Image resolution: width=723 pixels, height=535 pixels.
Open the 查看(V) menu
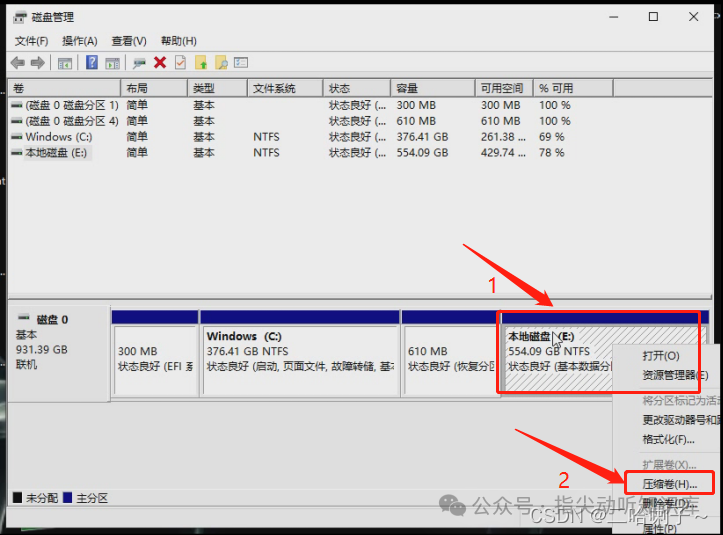(129, 41)
